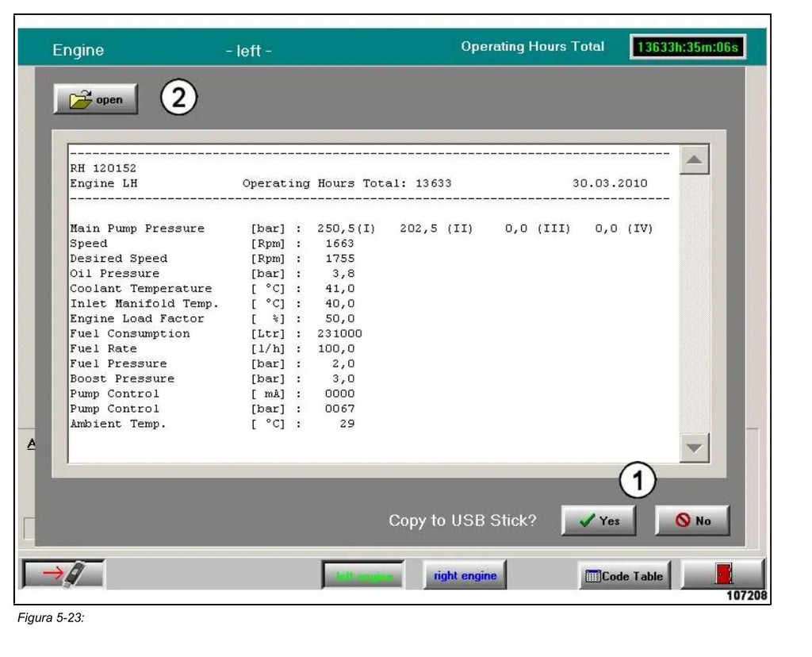Click the RH 120152 header text
This screenshot has width=812, height=657.
click(x=103, y=168)
